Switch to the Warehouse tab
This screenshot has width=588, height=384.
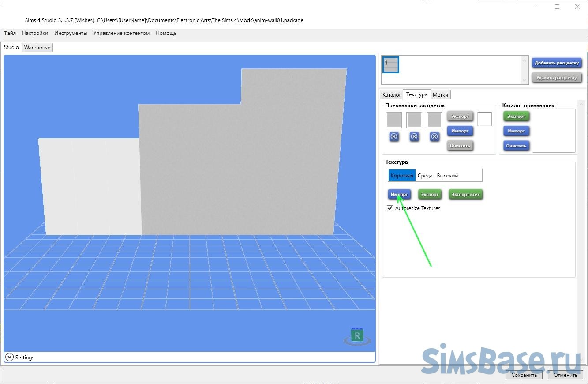37,48
